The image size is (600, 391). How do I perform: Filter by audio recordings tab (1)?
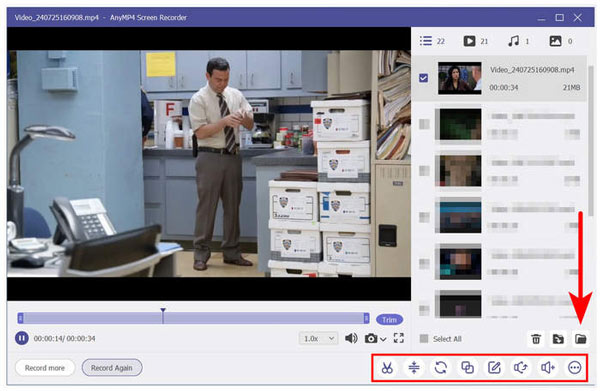click(x=518, y=41)
